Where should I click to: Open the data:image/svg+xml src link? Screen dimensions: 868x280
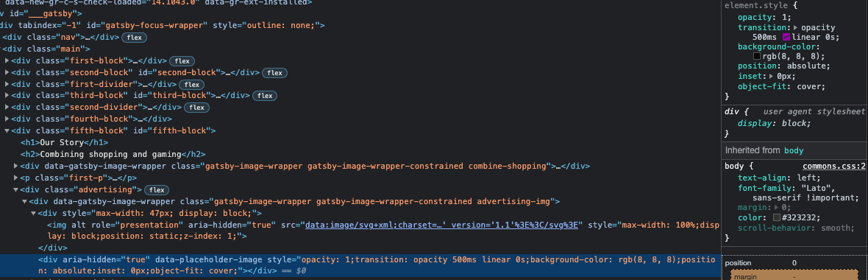click(x=442, y=225)
